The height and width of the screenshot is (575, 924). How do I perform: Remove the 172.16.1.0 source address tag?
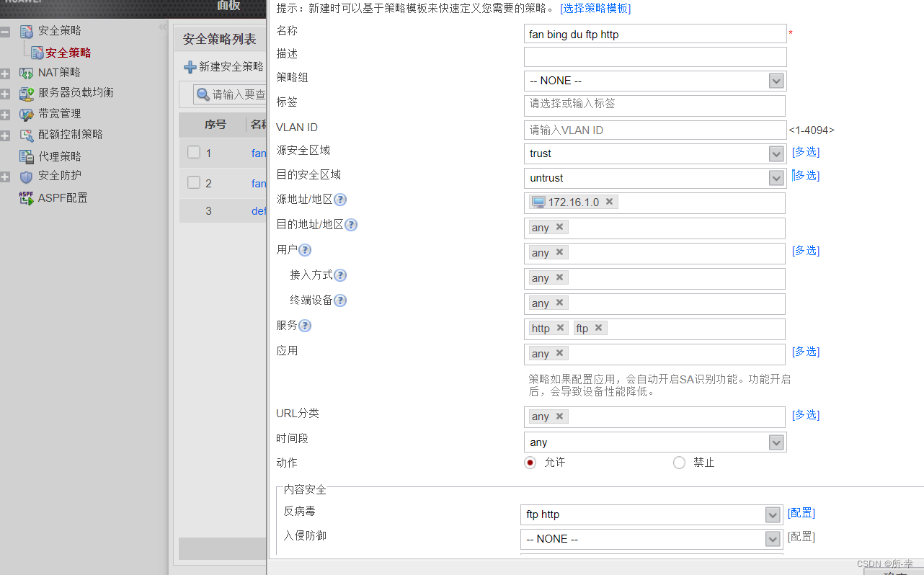[x=609, y=202]
